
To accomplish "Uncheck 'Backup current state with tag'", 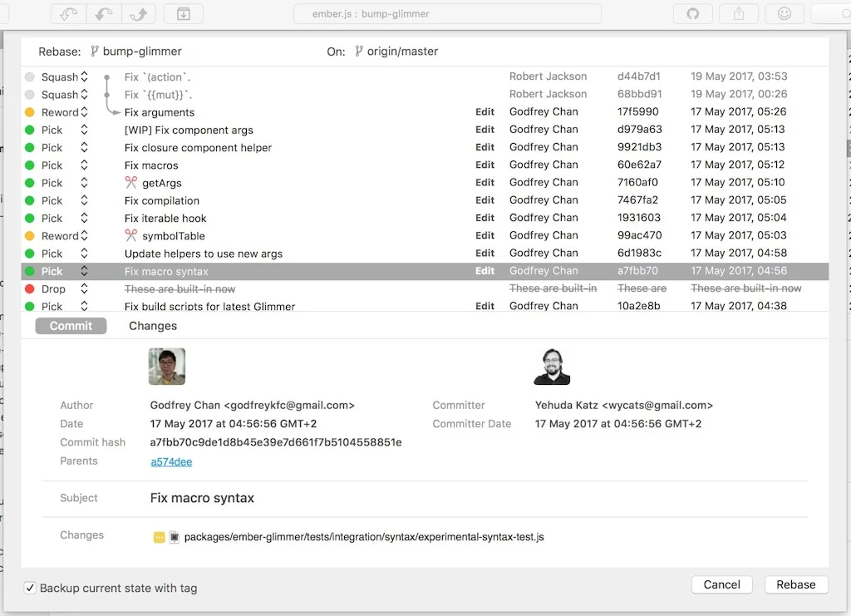I will click(x=30, y=588).
